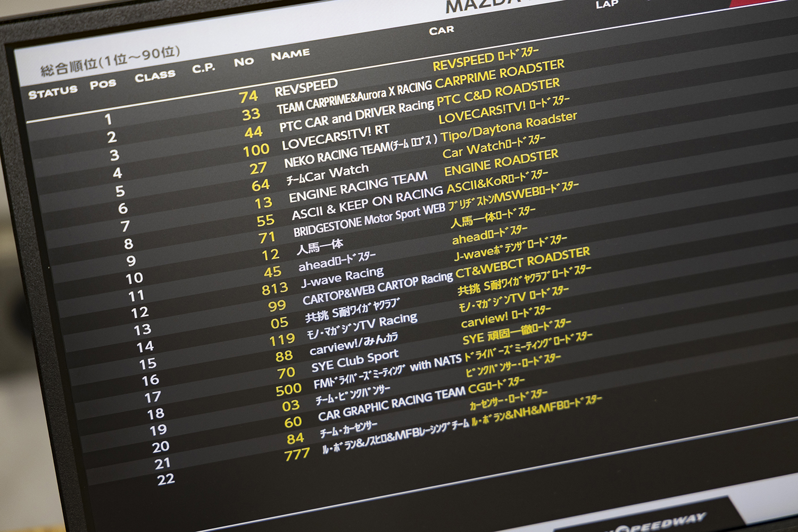The height and width of the screenshot is (532, 798).
Task: Select ASCII & KEEP ON RACING
Action: coord(367,203)
